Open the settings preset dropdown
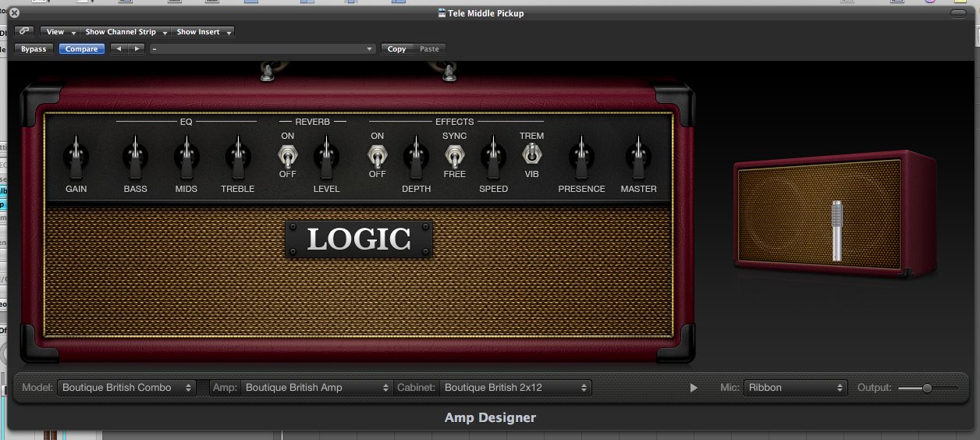The width and height of the screenshot is (980, 440). point(263,49)
